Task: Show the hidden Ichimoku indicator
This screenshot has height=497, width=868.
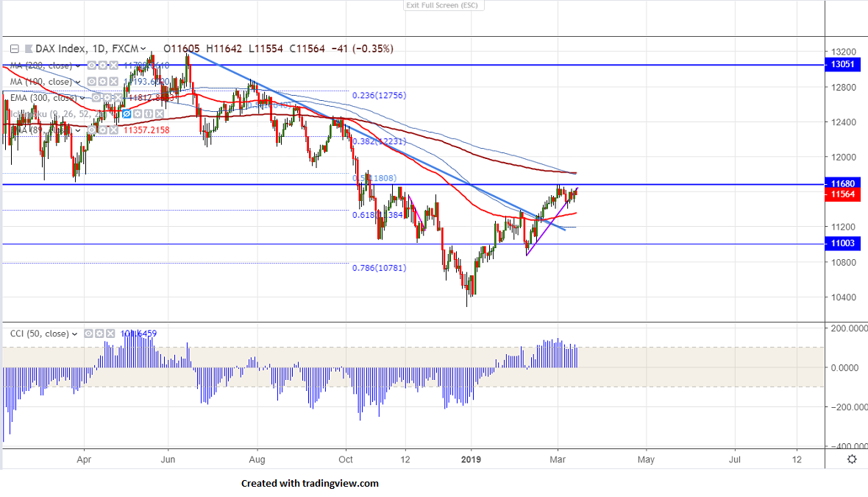Action: tap(127, 113)
